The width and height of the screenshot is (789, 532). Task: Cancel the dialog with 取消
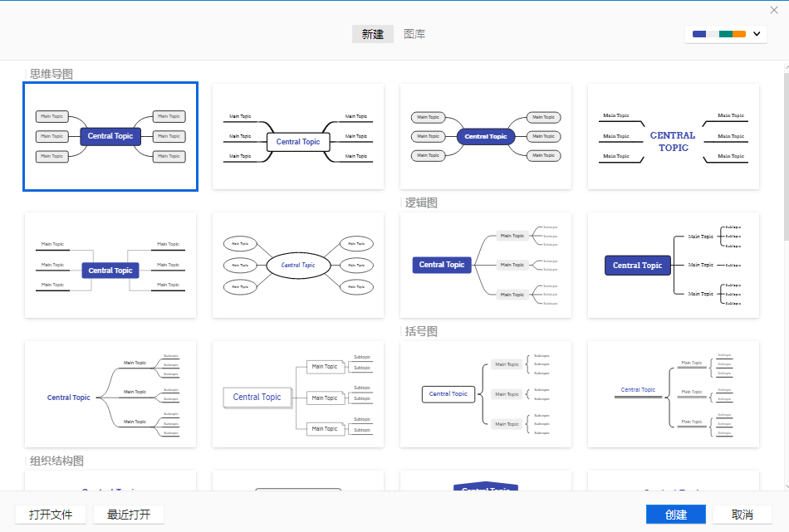coord(742,515)
